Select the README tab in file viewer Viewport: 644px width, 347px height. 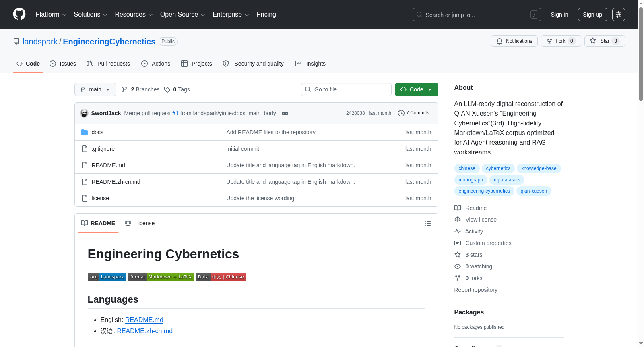point(98,223)
